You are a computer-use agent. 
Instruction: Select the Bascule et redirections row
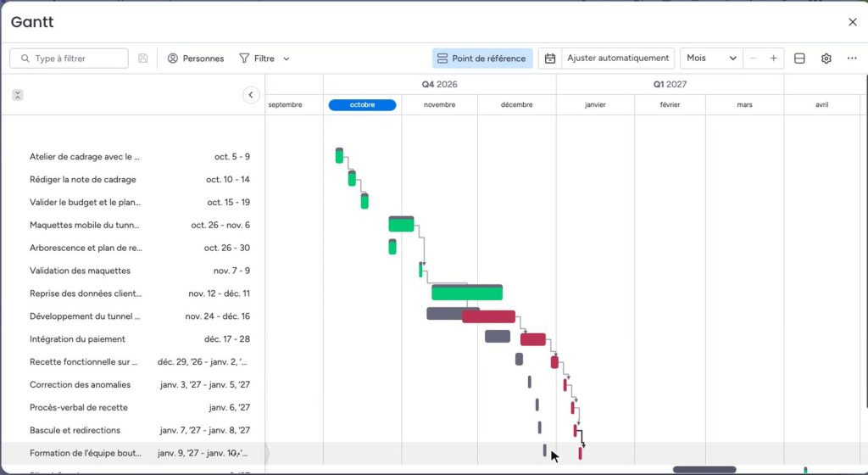[x=133, y=430]
